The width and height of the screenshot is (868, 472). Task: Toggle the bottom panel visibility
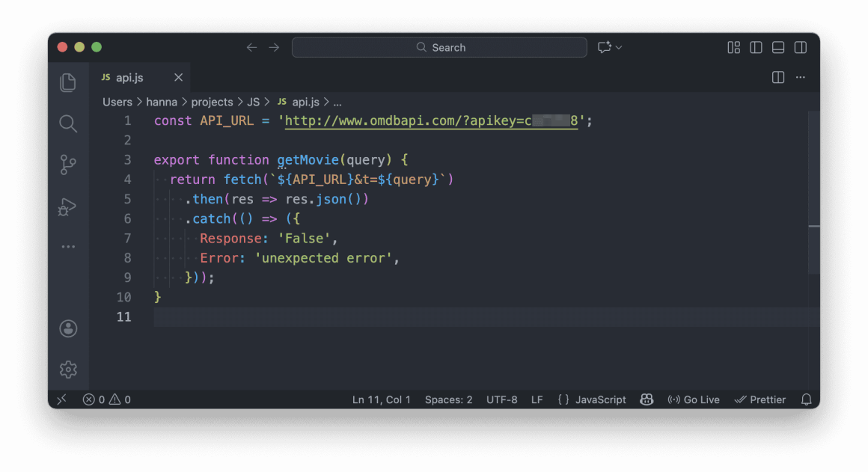[778, 46]
